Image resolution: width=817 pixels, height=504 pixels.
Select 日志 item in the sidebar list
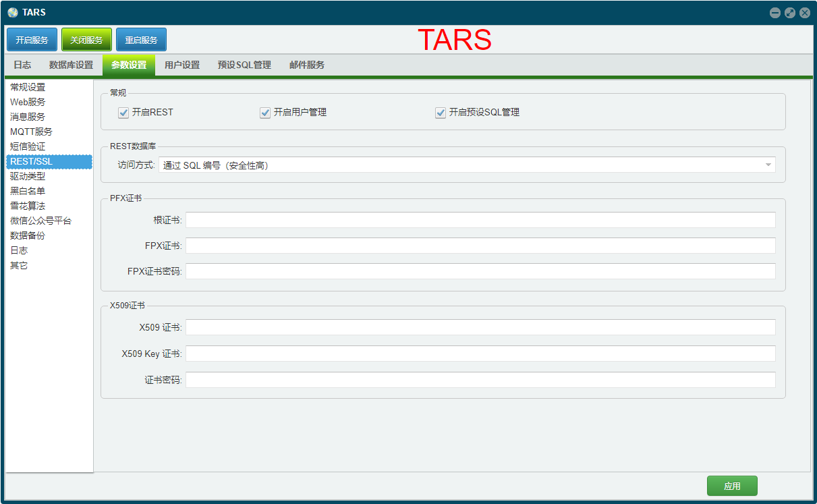point(49,250)
